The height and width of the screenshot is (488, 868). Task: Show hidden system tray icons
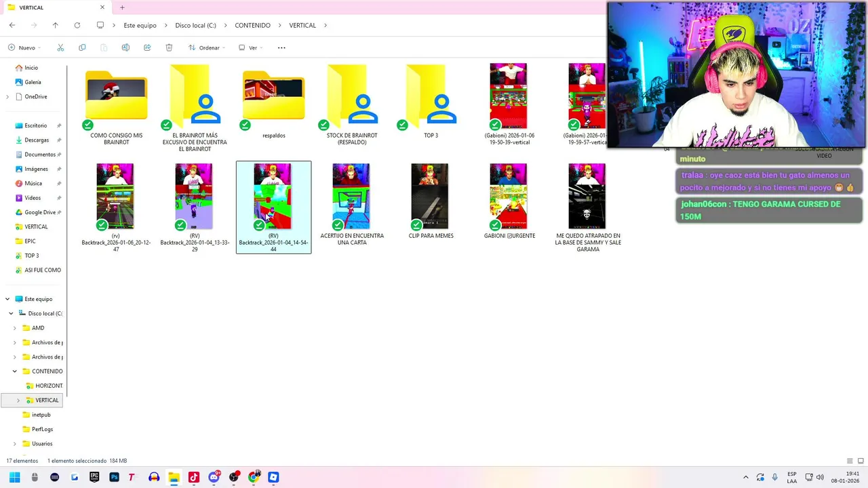[746, 477]
